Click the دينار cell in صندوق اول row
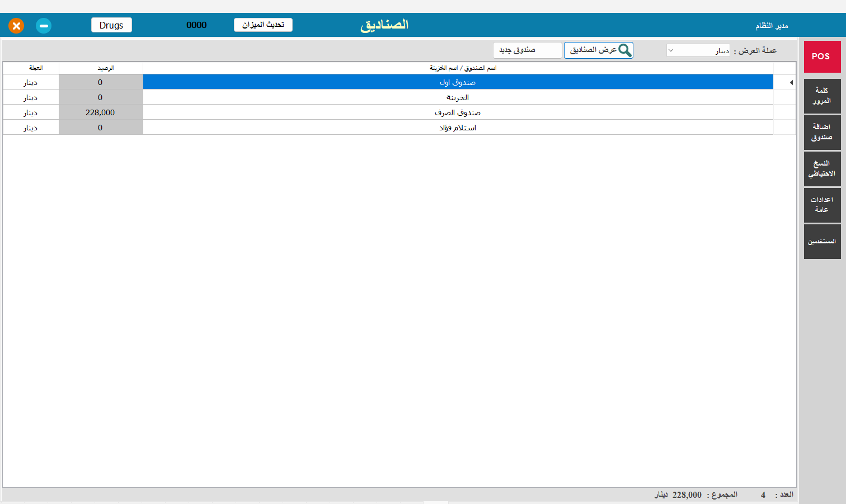846x504 pixels. pos(31,82)
